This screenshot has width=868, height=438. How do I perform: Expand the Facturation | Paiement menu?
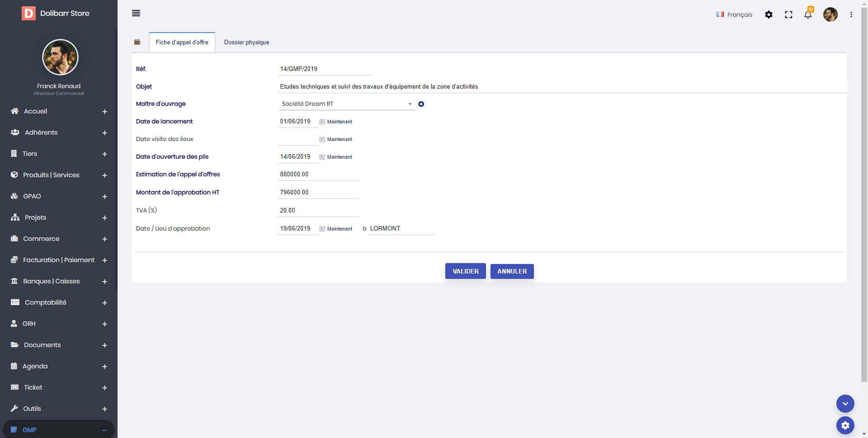(104, 260)
